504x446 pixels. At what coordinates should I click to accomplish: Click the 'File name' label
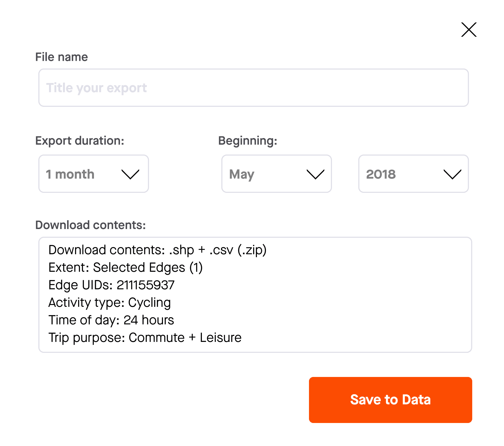coord(62,57)
